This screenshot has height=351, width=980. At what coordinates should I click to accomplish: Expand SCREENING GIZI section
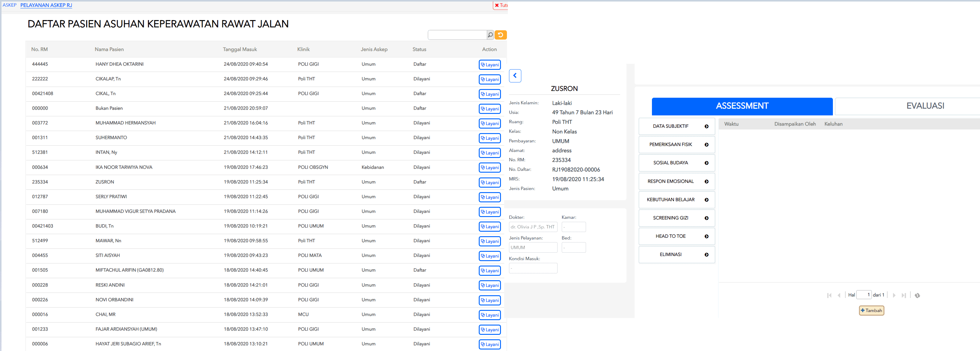677,218
